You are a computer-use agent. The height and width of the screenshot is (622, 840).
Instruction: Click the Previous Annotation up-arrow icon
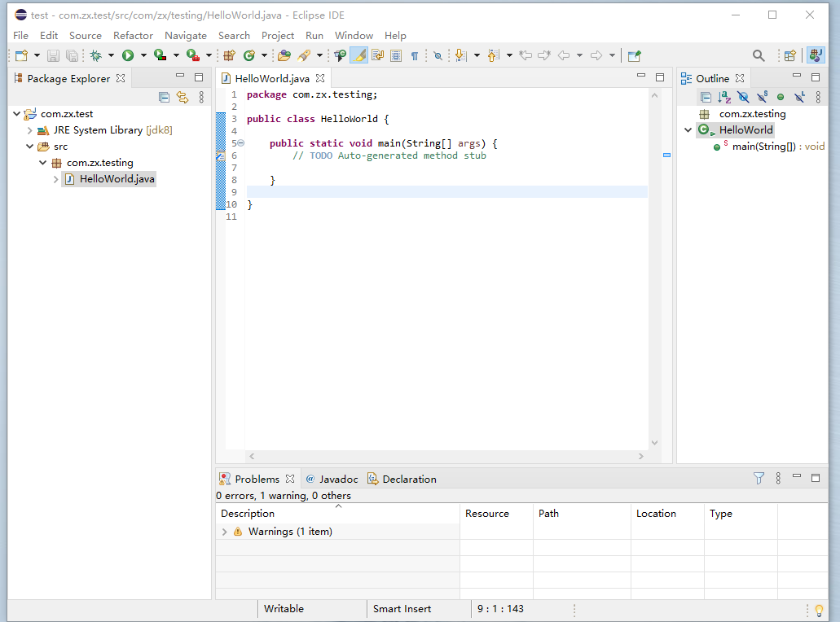494,55
